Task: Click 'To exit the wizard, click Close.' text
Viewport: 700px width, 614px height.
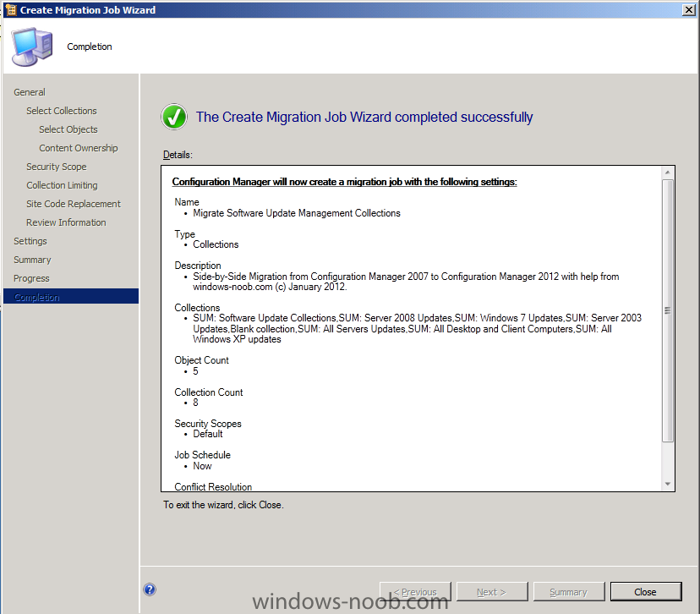Action: coord(223,505)
